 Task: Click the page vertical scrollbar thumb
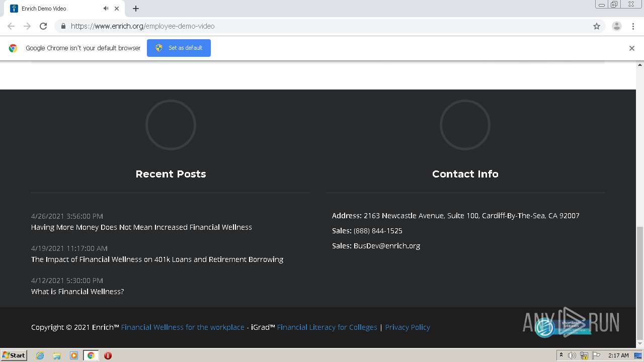640,283
